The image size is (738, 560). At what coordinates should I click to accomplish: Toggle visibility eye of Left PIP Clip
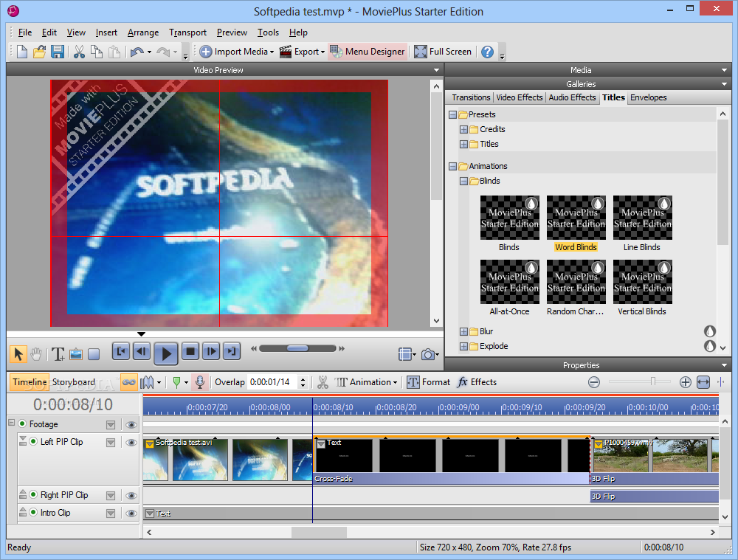coord(131,443)
